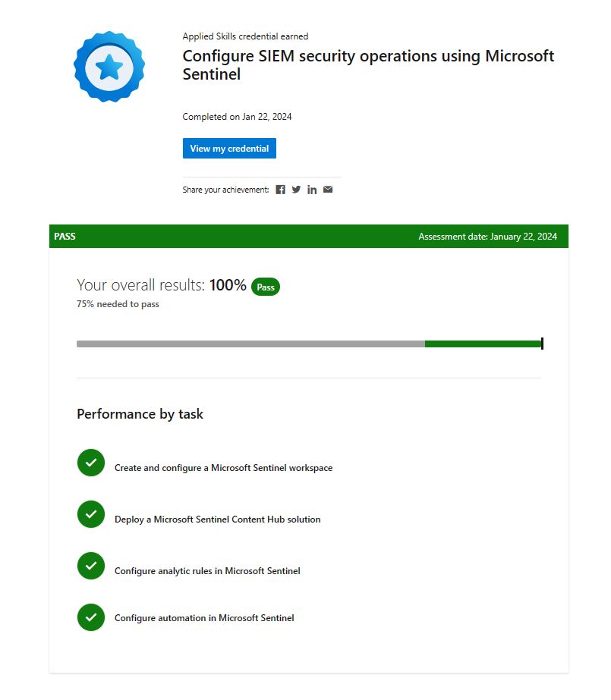Click checkmark beside Content Hub solution task
Viewport: 611px width, 700px height.
click(90, 514)
